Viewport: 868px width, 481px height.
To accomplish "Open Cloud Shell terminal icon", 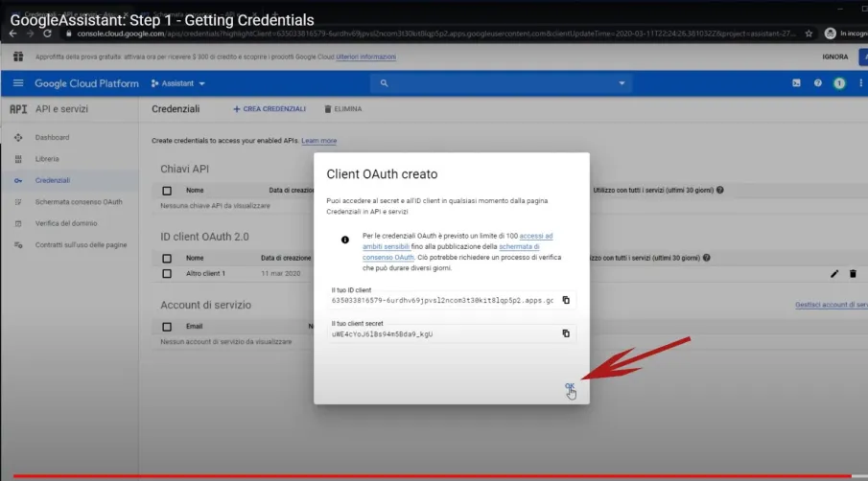I will pyautogui.click(x=796, y=83).
